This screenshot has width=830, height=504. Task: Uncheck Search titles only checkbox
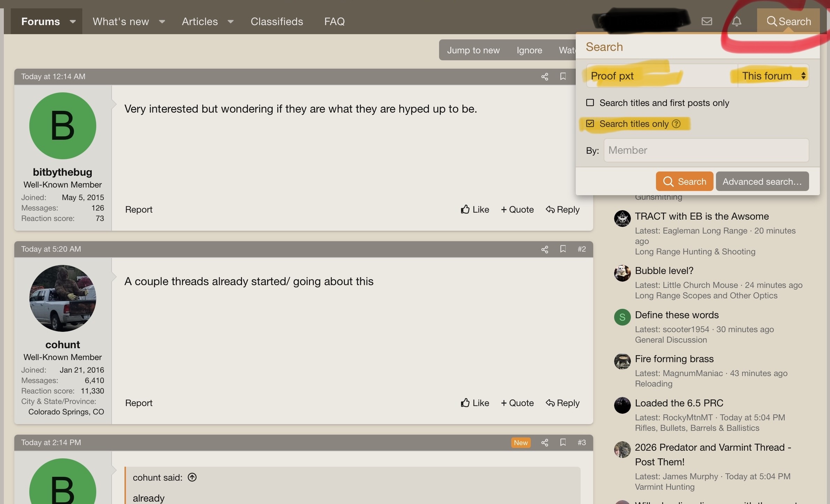coord(590,123)
